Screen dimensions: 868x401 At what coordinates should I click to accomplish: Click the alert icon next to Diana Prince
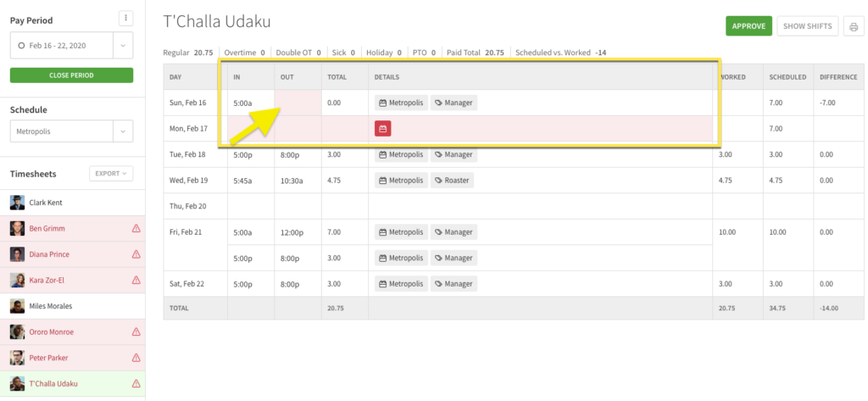pyautogui.click(x=136, y=254)
